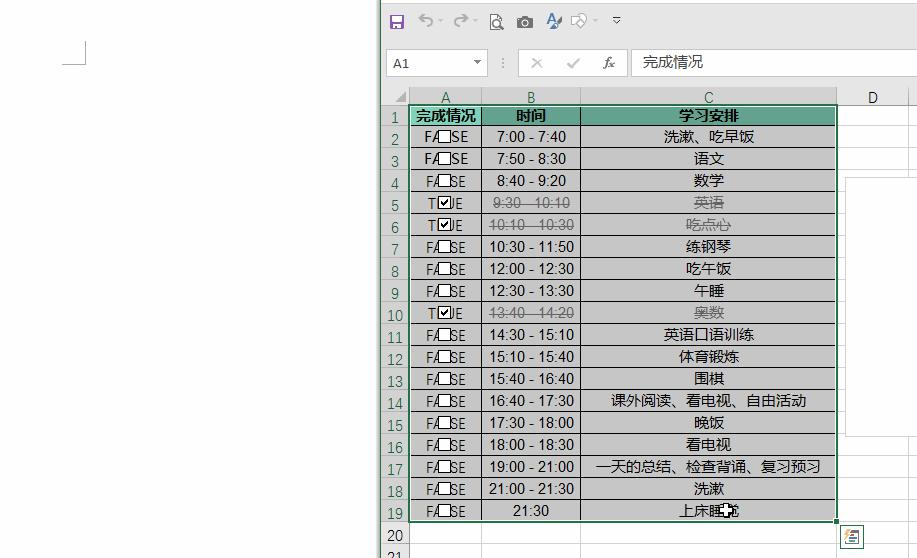Open the Name Box dropdown arrow

coord(477,63)
